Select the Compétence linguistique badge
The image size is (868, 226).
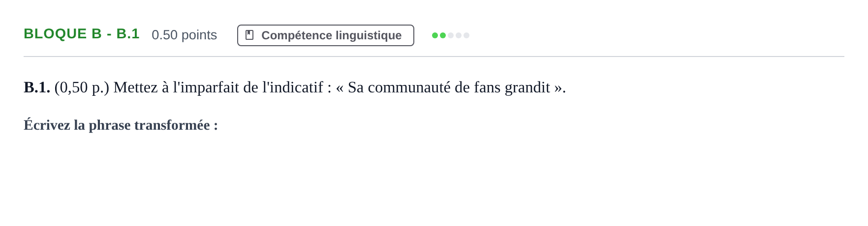tap(326, 35)
